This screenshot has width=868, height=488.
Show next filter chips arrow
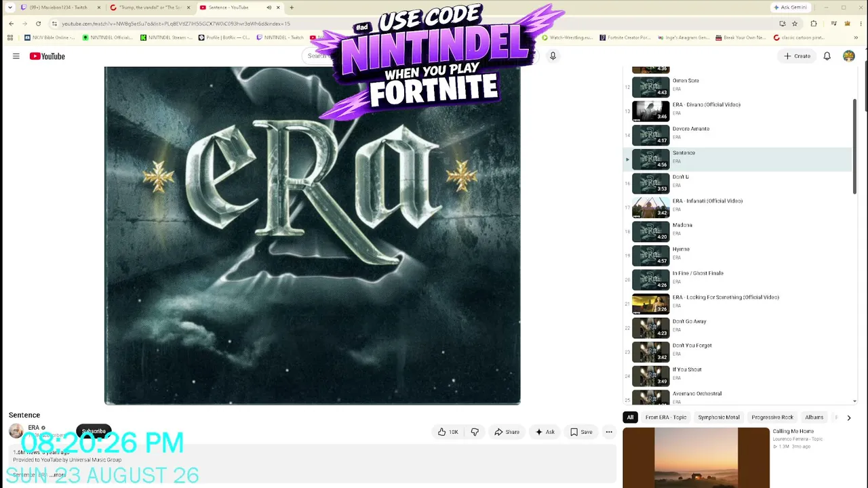[848, 418]
